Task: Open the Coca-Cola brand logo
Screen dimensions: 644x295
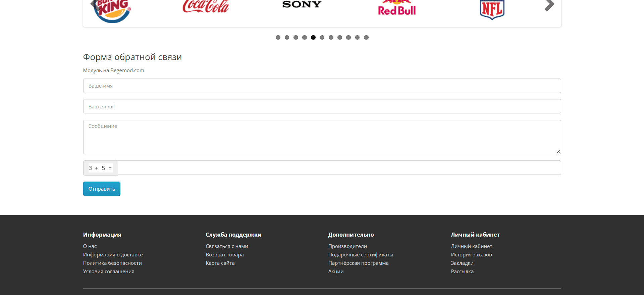Action: pos(206,6)
